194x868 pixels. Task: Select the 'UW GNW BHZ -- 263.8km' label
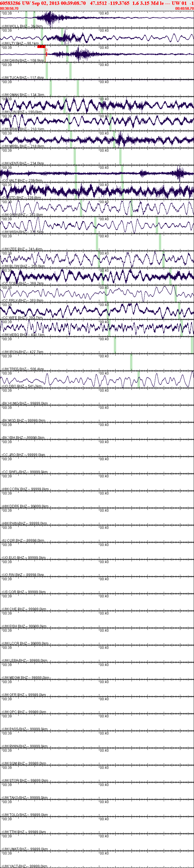[23, 215]
